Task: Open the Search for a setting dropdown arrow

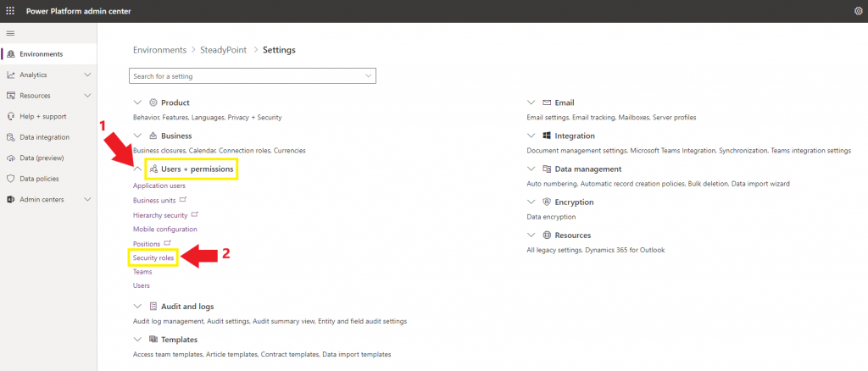Action: coord(369,75)
